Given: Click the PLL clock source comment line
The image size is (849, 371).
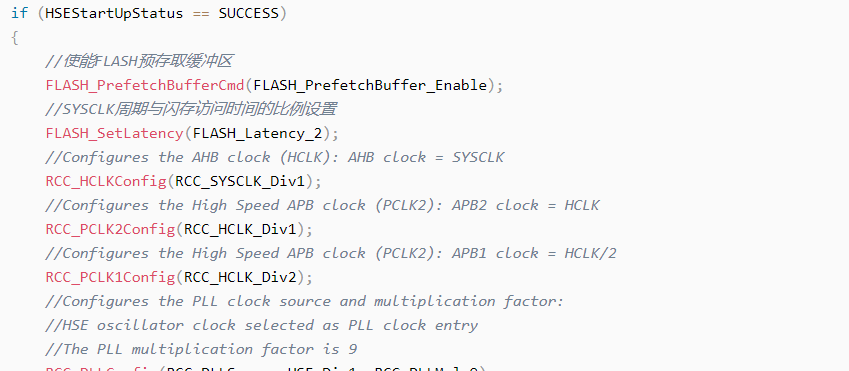Looking at the screenshot, I should point(305,301).
